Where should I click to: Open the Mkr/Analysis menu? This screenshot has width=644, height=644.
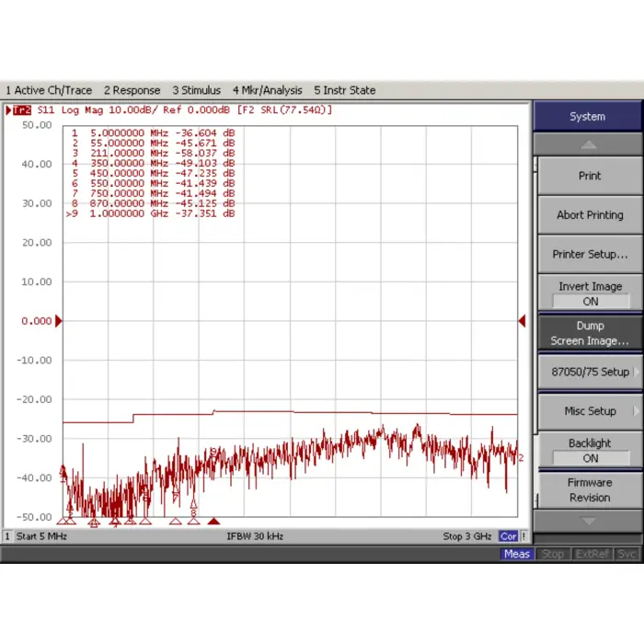point(267,90)
